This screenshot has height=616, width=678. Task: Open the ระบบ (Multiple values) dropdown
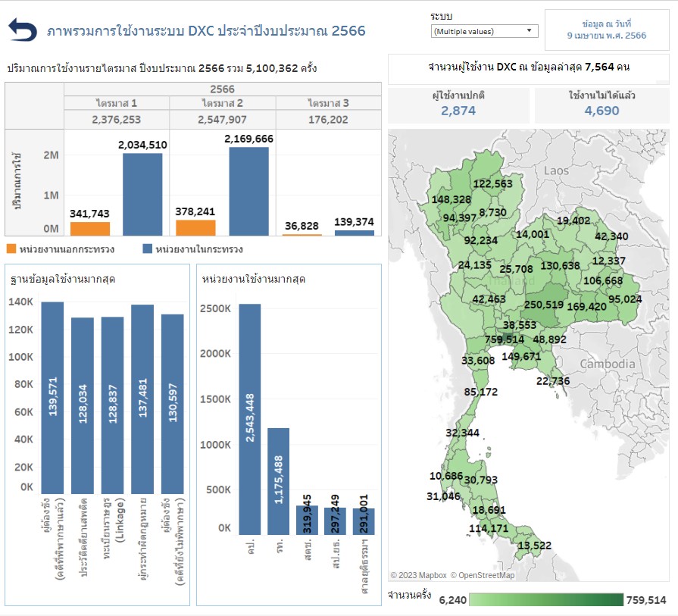point(484,31)
